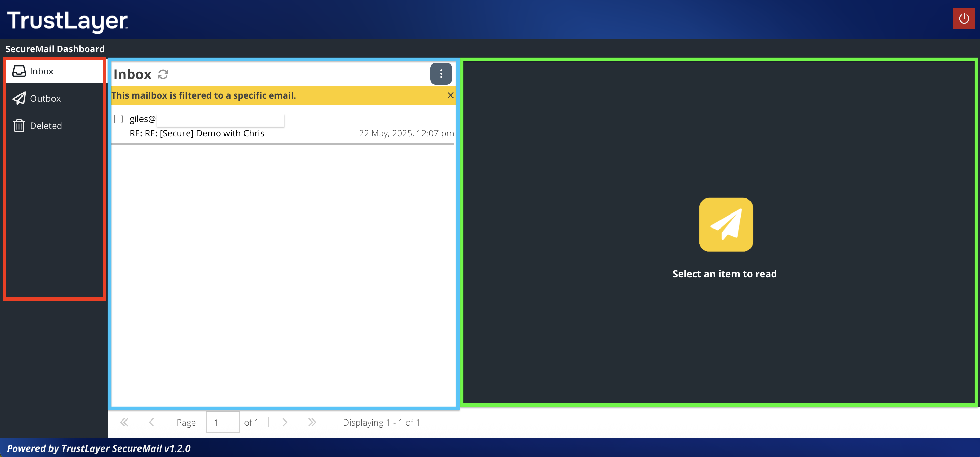Click the 'This mailbox is filtered' banner text
Image resolution: width=980 pixels, height=457 pixels.
[x=204, y=95]
